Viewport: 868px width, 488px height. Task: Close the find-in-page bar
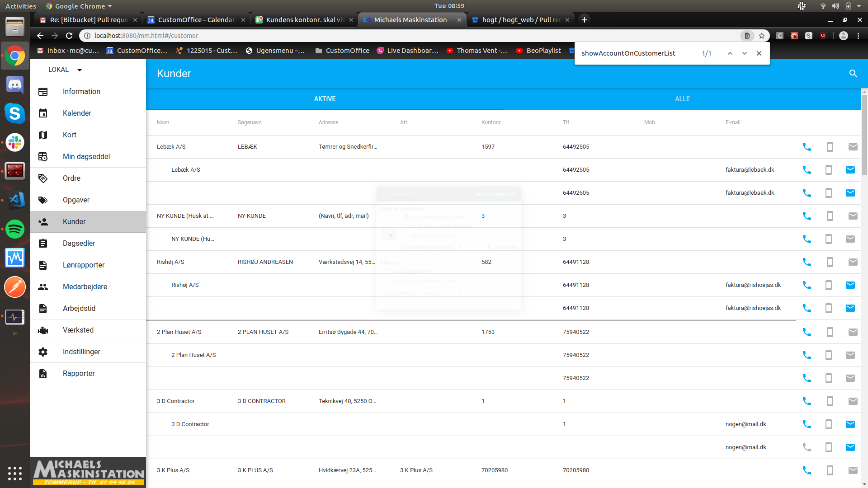[x=759, y=53]
